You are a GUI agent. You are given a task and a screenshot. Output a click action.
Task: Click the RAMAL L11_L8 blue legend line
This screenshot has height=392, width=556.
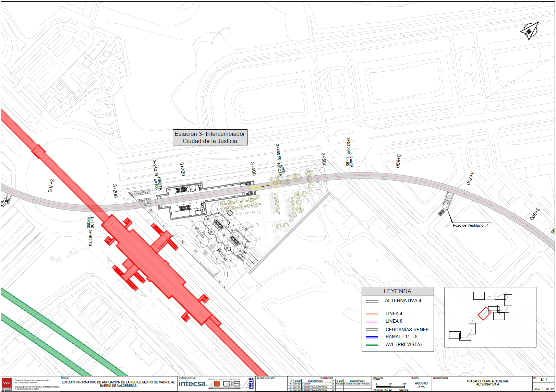click(372, 337)
